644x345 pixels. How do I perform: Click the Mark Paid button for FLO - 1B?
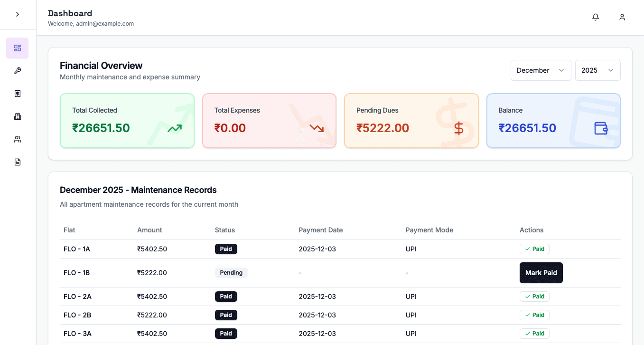[541, 273]
